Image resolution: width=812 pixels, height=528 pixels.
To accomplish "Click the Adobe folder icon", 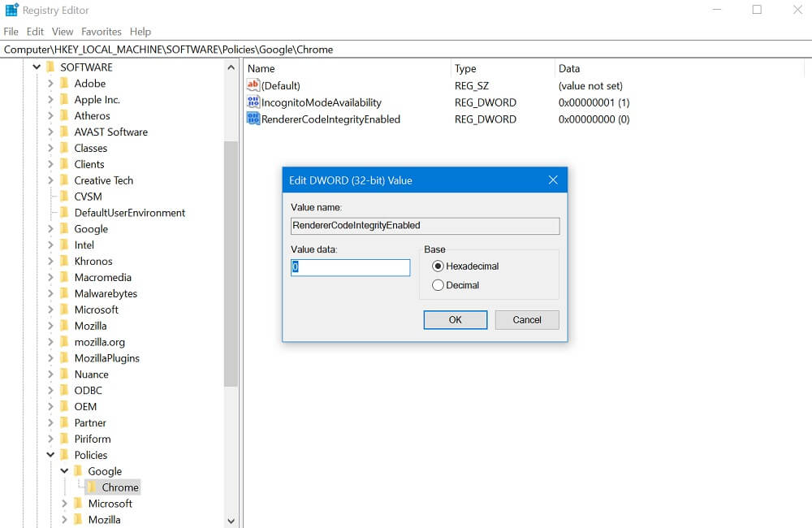I will click(x=65, y=83).
